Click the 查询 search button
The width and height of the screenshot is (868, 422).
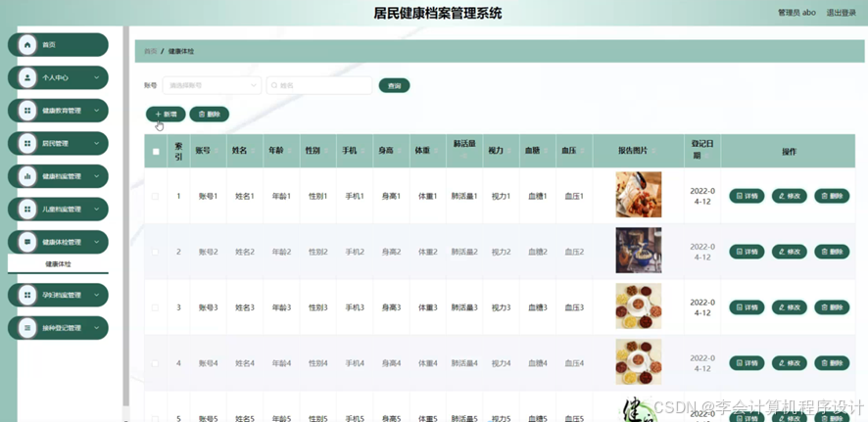pyautogui.click(x=394, y=86)
